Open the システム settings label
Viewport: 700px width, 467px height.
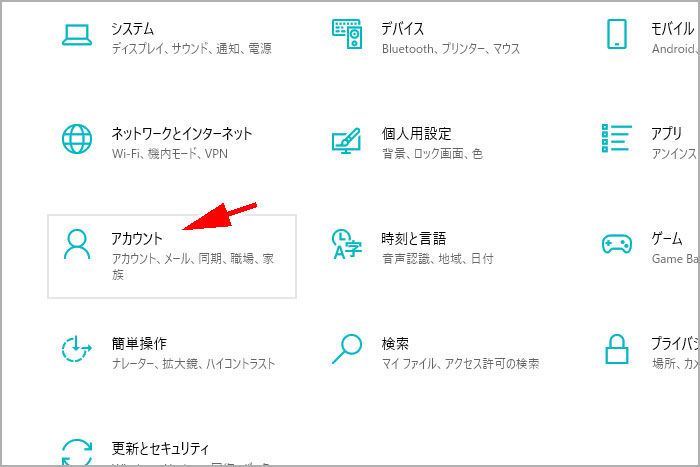(132, 28)
